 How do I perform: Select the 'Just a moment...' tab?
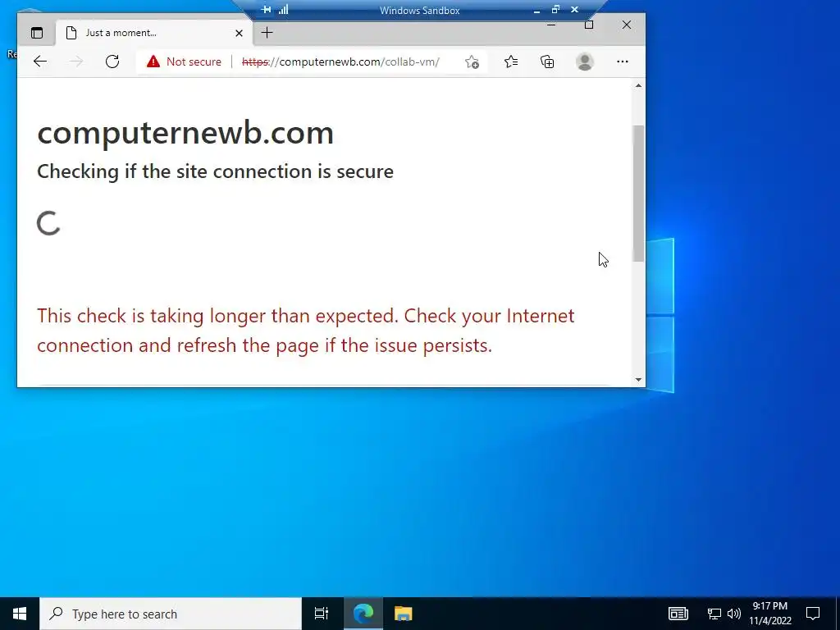(x=154, y=33)
